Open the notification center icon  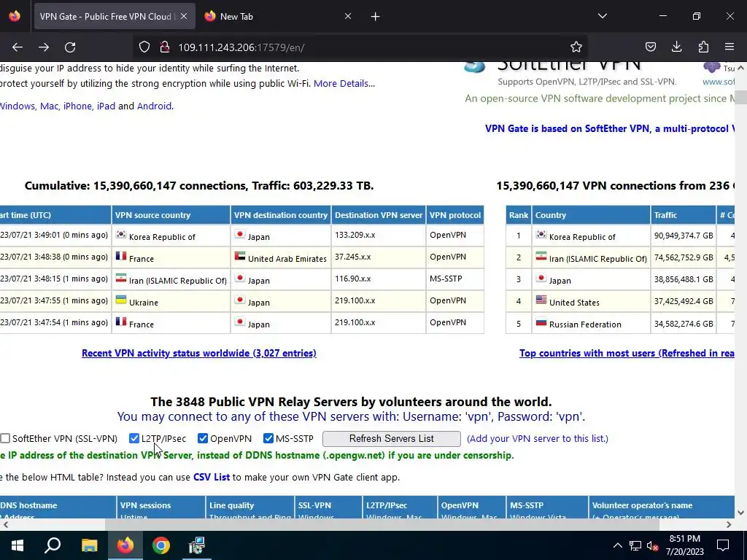click(723, 545)
